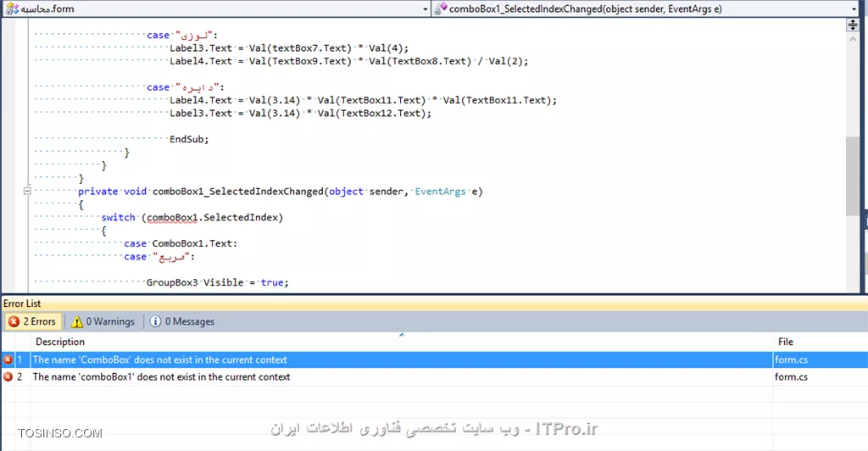Click the red error icon of row 1
The height and width of the screenshot is (451, 868).
click(8, 359)
